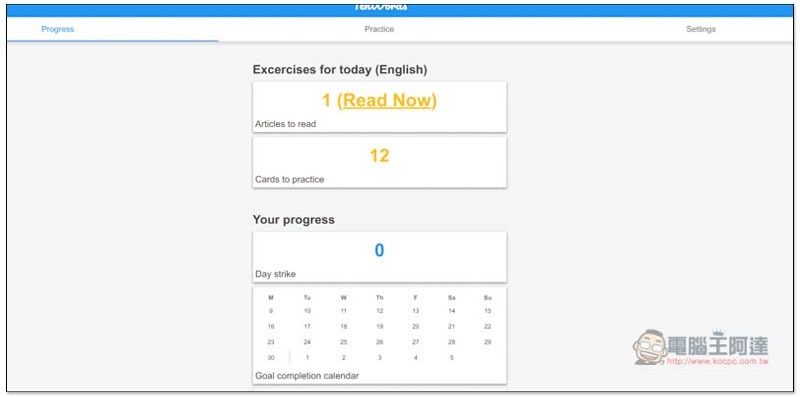Select calendar day 25
The image size is (800, 397).
tap(343, 342)
